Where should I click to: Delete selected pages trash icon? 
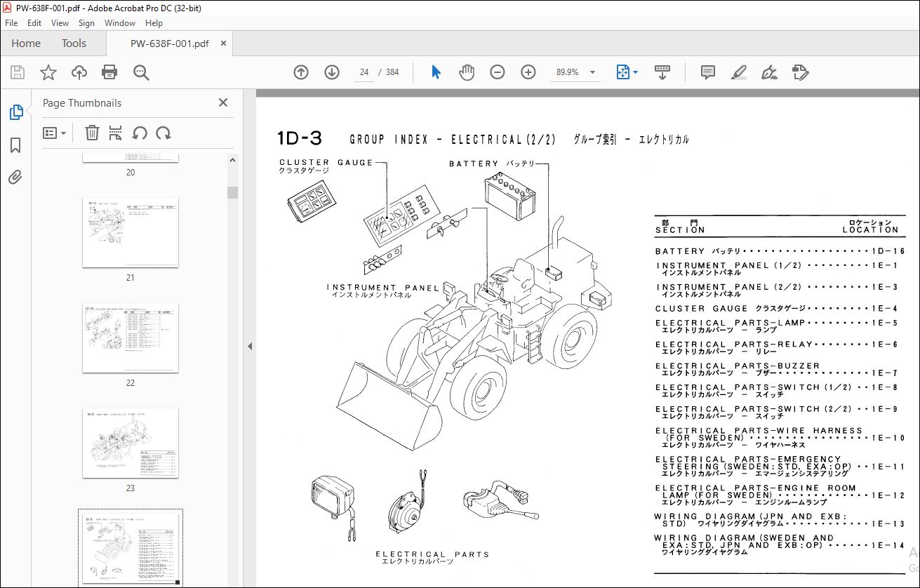92,133
